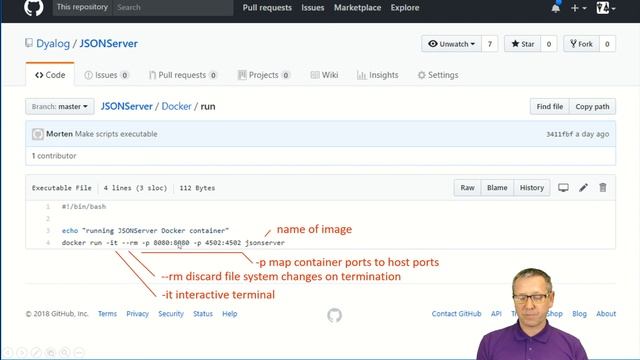Switch to the Projects tab
640x360 pixels.
click(264, 75)
